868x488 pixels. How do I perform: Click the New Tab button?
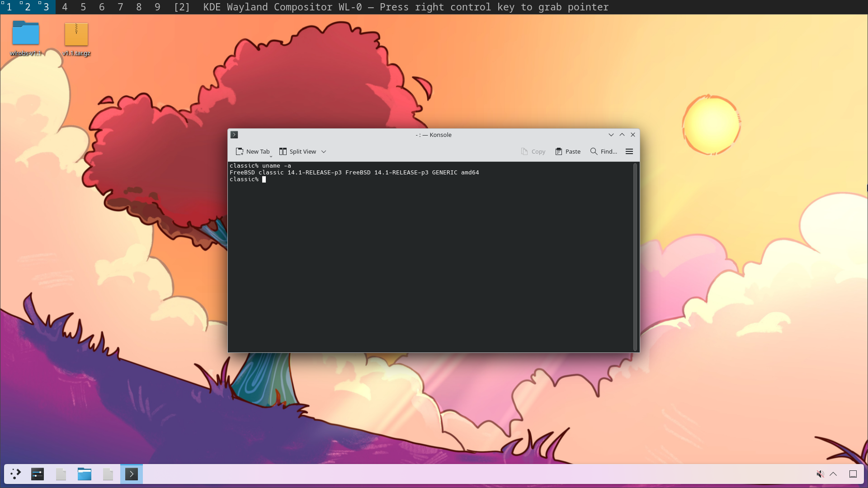252,152
